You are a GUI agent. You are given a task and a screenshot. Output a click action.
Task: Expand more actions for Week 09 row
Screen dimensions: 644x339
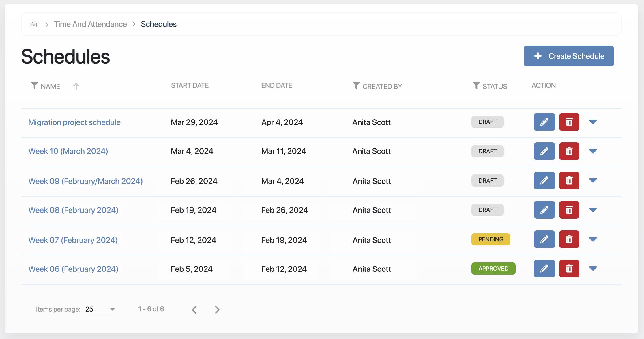point(593,180)
